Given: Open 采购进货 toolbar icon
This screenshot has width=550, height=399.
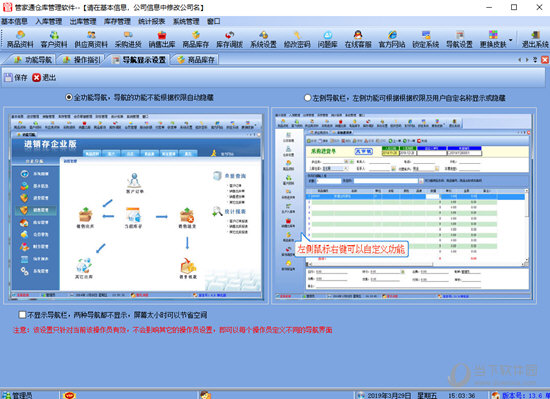Looking at the screenshot, I should (128, 39).
